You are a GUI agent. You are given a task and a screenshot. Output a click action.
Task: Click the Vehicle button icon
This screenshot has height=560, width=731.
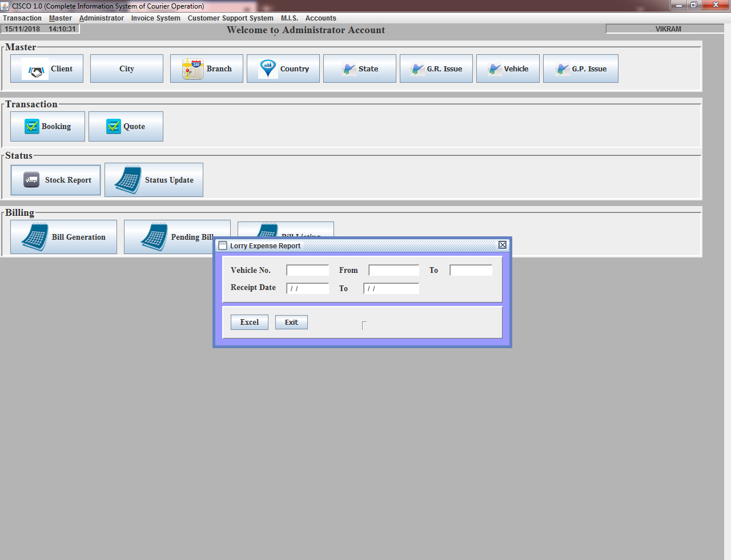coord(495,69)
